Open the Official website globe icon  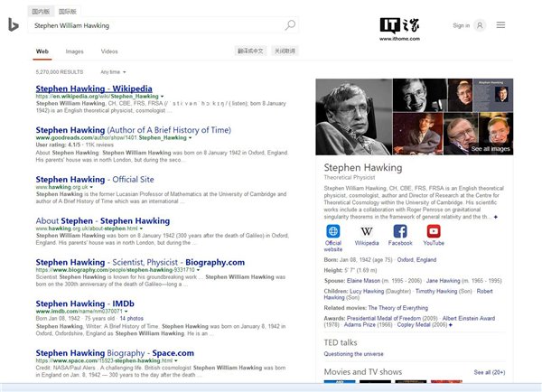332,231
